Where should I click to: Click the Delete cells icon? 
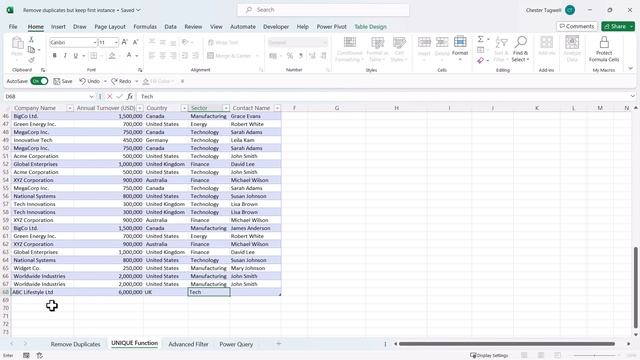click(x=442, y=47)
